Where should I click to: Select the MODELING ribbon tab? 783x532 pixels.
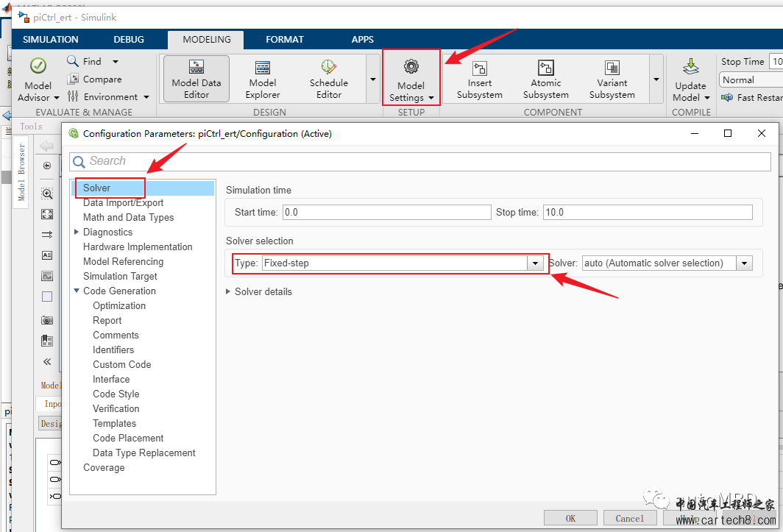[x=207, y=40]
